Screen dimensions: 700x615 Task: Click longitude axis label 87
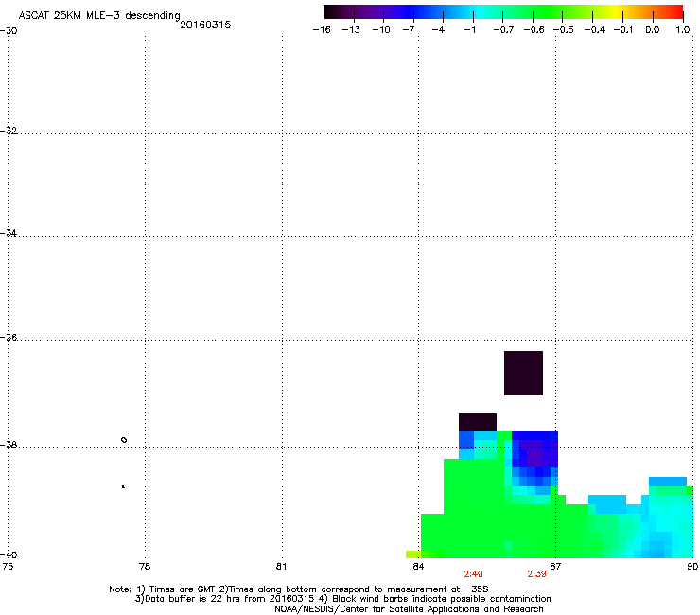[x=555, y=567]
